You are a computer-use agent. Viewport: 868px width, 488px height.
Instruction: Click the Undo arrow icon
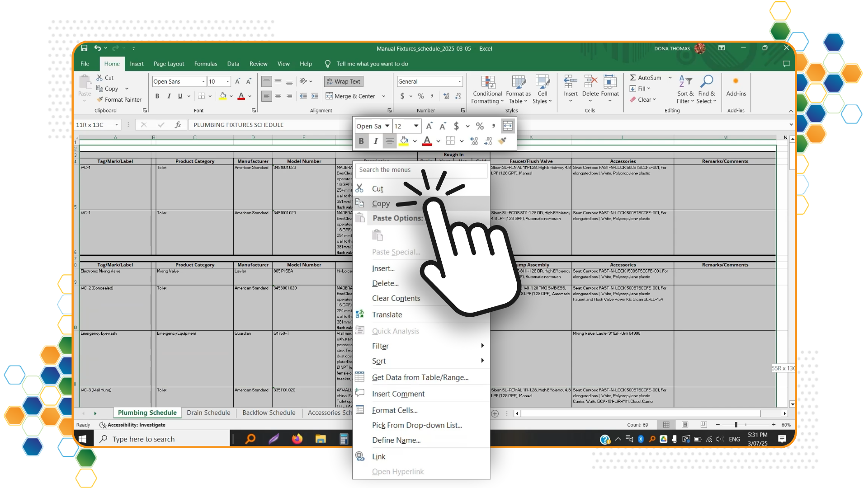click(97, 48)
